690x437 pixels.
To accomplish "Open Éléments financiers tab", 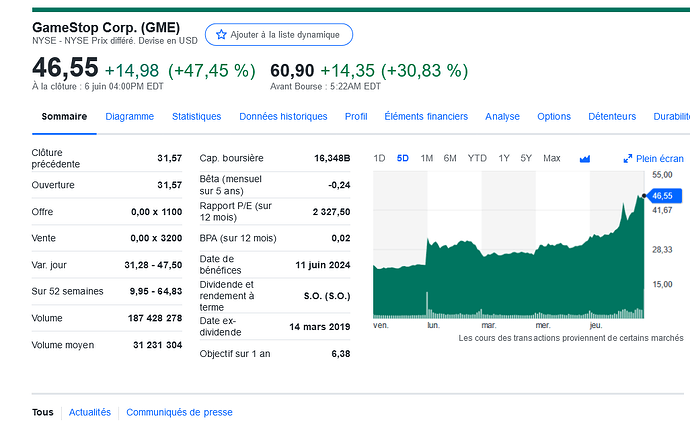I will click(426, 117).
